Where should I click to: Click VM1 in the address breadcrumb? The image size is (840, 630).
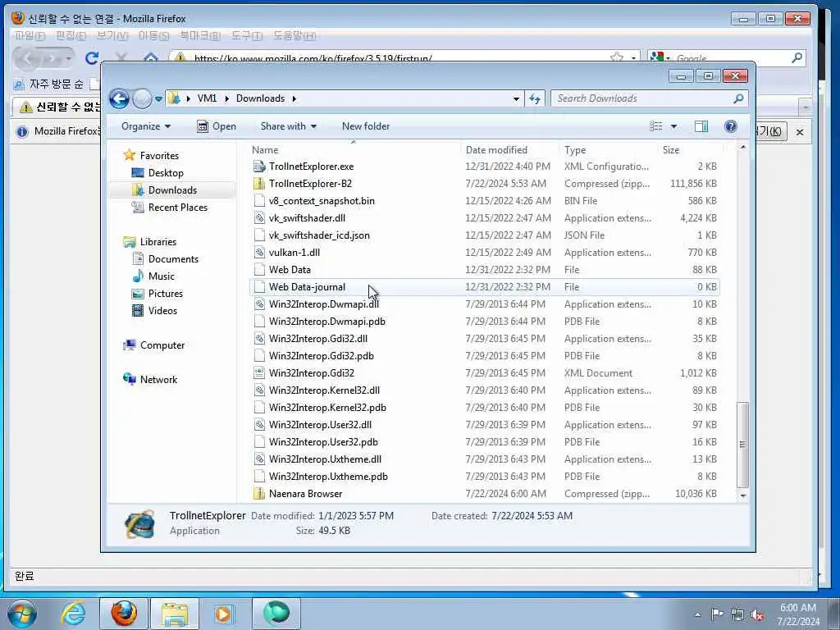[207, 98]
